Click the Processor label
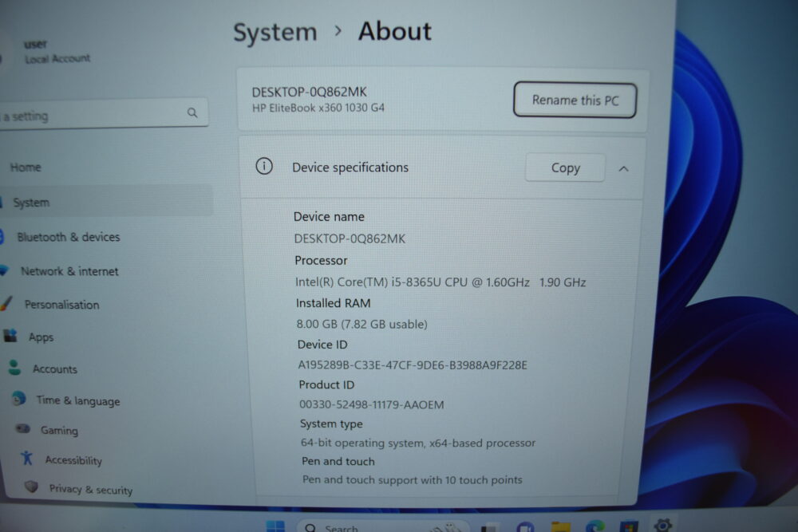Screen dimensions: 798x532 [321, 260]
